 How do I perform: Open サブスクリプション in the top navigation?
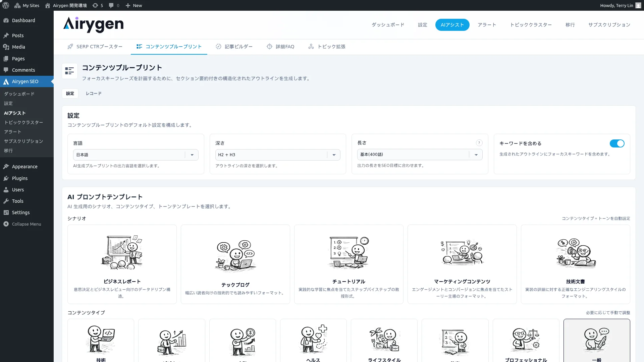[609, 25]
